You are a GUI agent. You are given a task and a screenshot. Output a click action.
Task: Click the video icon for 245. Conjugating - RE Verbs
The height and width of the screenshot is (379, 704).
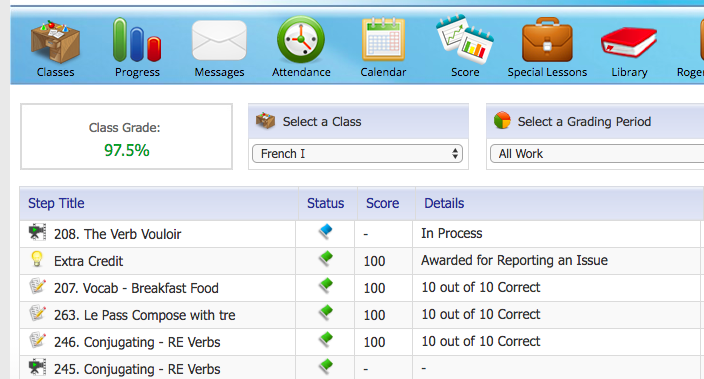coord(37,367)
